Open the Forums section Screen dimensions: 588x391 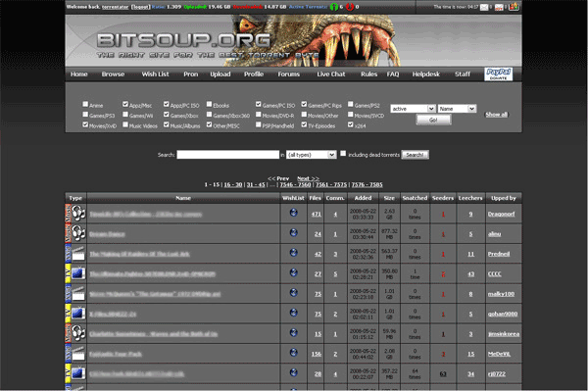(289, 74)
